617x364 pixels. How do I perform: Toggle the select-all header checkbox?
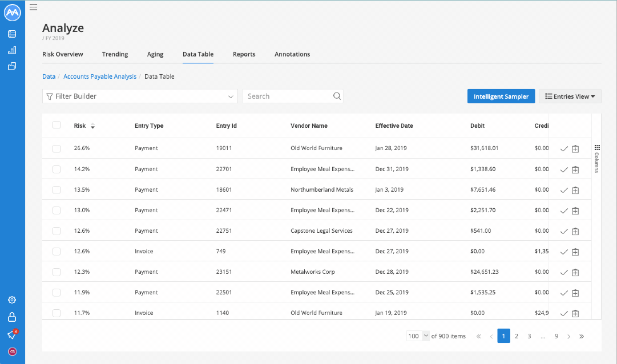pyautogui.click(x=57, y=125)
